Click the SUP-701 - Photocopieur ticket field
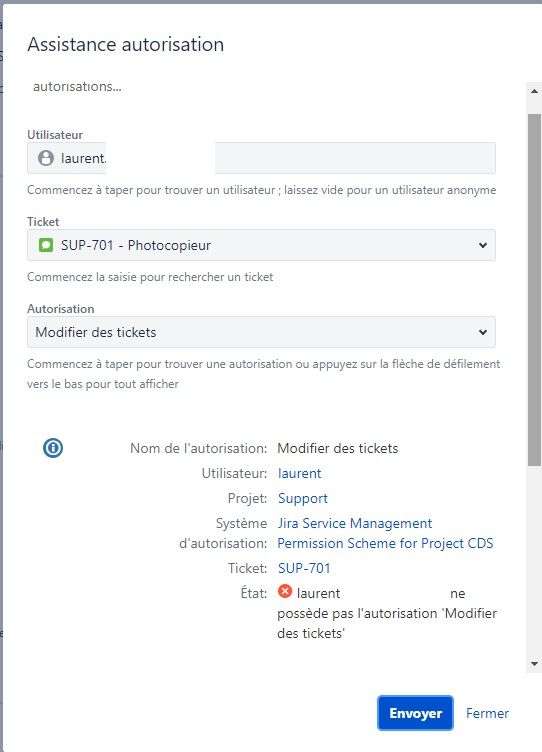Viewport: 542px width, 752px height. (261, 245)
